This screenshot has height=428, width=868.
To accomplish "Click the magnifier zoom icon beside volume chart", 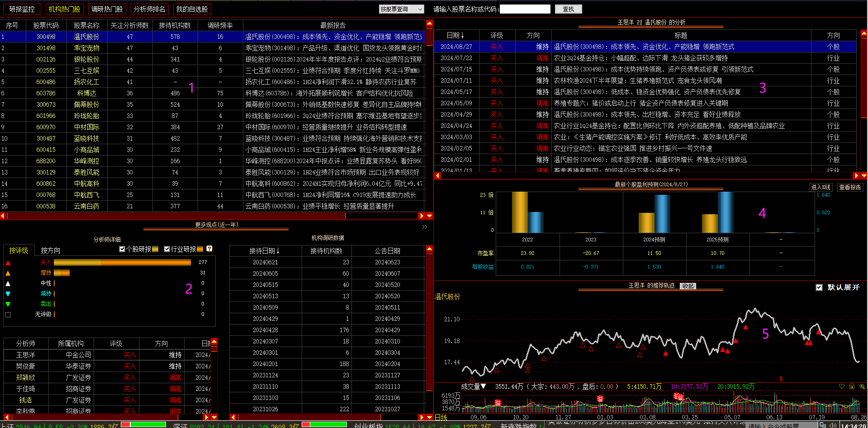I will pos(862,386).
